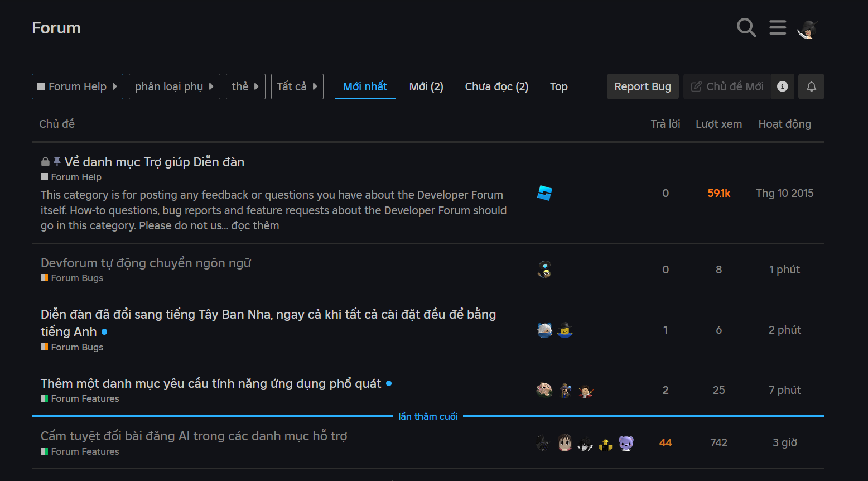Click the lock icon on the locked topic

45,161
